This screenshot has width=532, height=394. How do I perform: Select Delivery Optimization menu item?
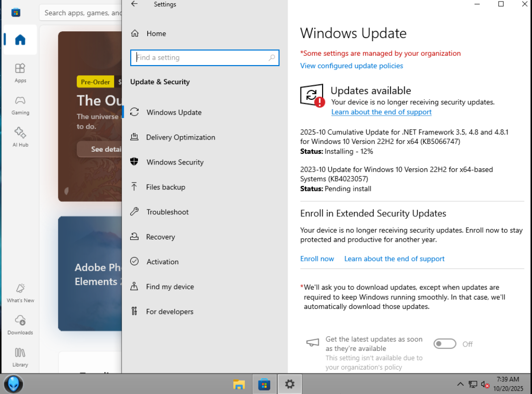pyautogui.click(x=205, y=137)
